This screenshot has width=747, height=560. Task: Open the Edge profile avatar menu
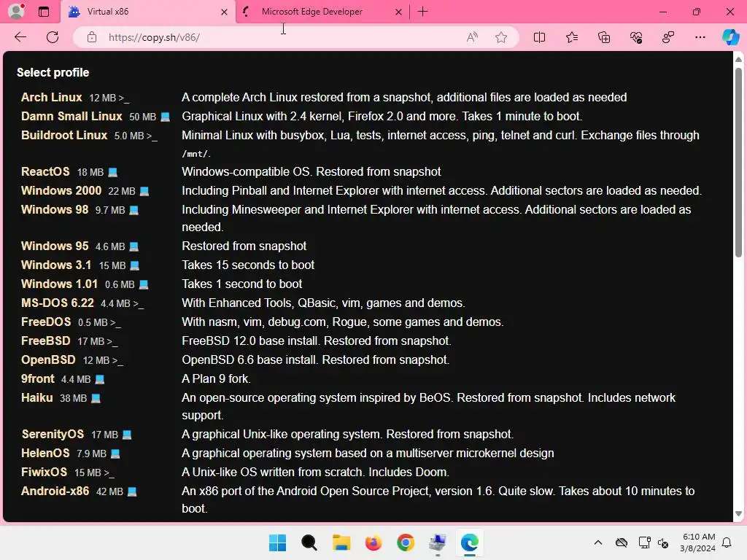tap(16, 11)
